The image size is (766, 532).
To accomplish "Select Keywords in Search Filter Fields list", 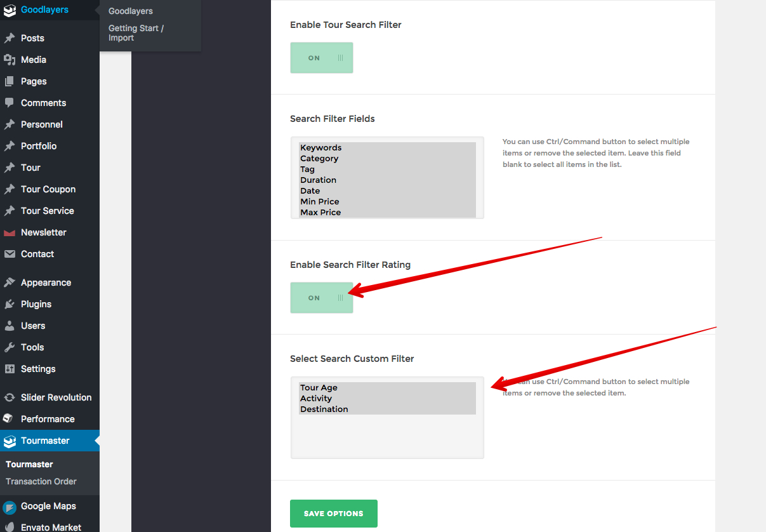I will click(321, 148).
